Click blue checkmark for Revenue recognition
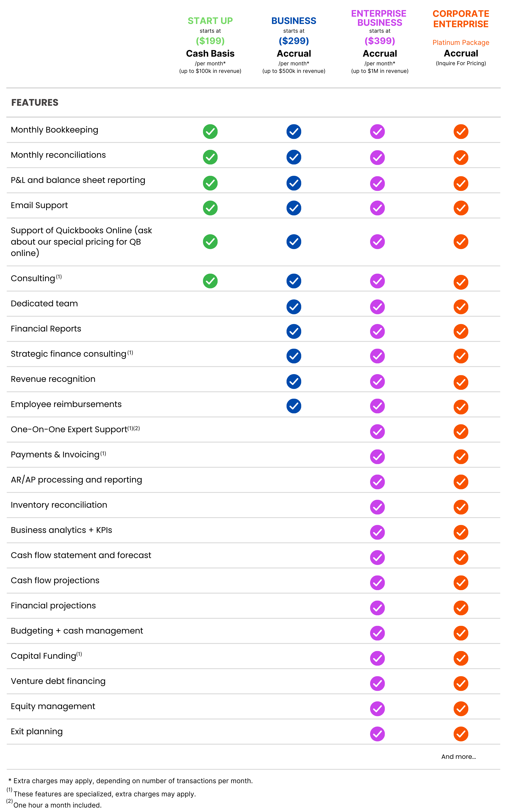 [x=294, y=381]
